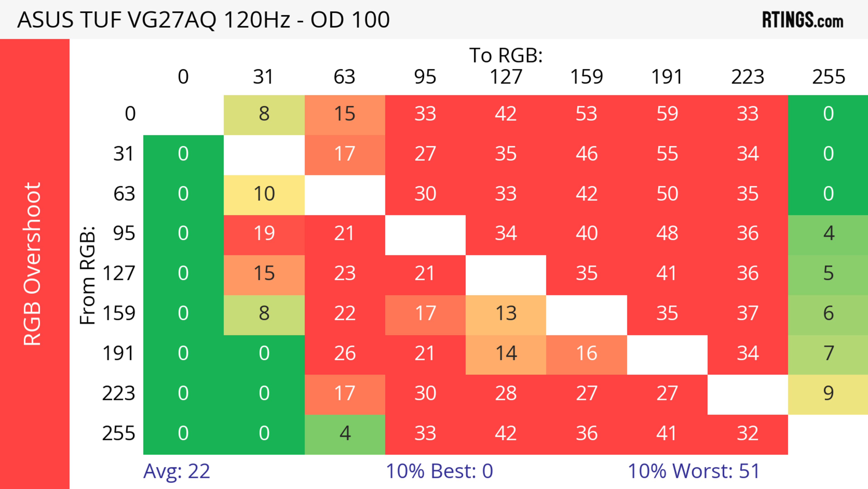
Task: Click the To RGB: column heading
Action: (x=506, y=55)
